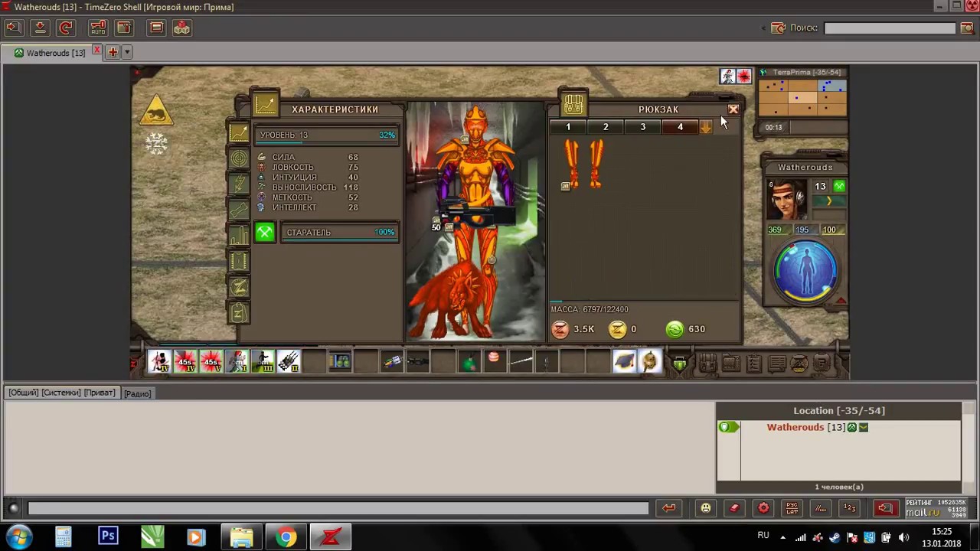Click the red burst icon beside minimap
Viewport: 980px width, 551px height.
[743, 76]
